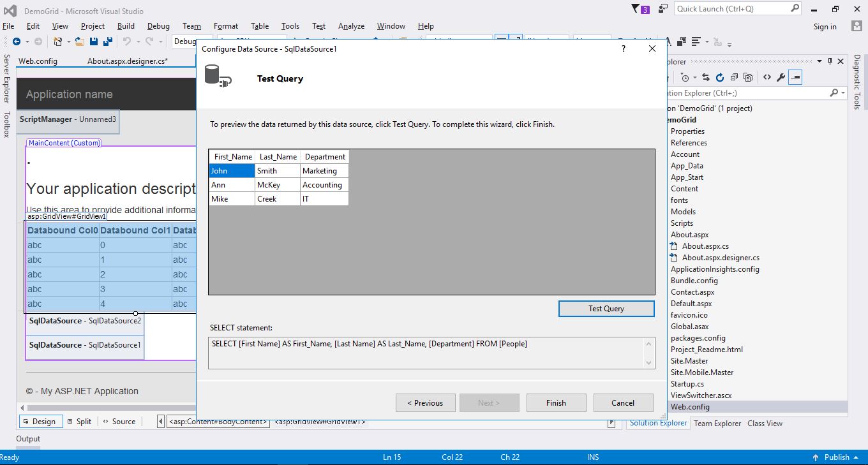Image resolution: width=868 pixels, height=465 pixels.
Task: Open the Navigate Backward dropdown arrow
Action: click(x=26, y=42)
